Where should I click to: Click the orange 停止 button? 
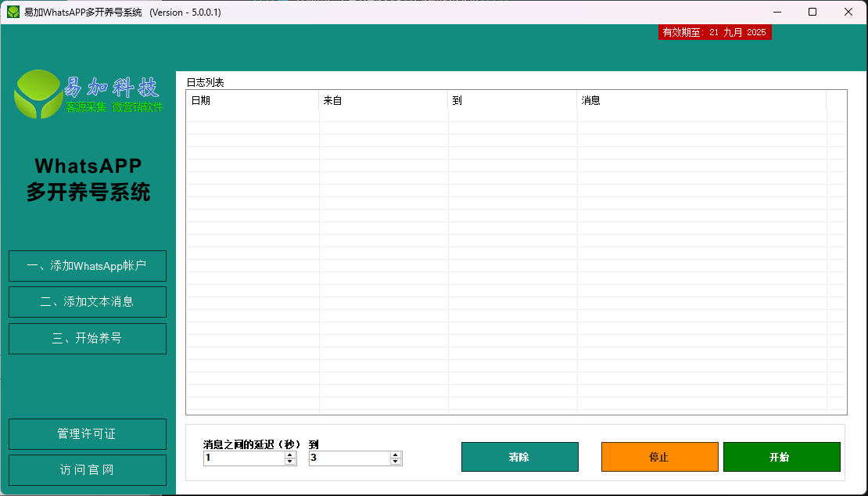660,457
